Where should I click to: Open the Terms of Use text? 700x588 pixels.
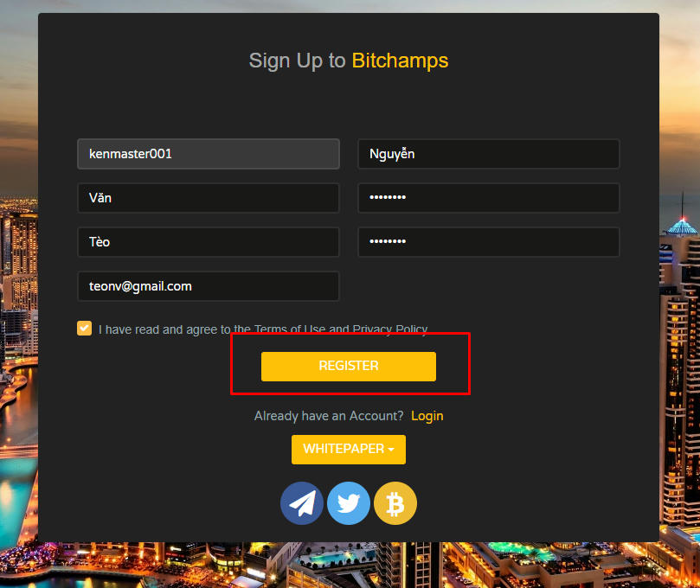tap(290, 329)
